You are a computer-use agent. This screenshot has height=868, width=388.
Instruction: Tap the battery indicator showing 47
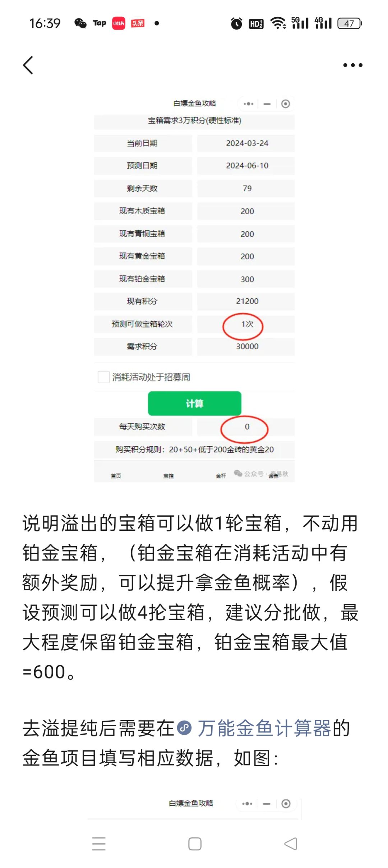350,23
